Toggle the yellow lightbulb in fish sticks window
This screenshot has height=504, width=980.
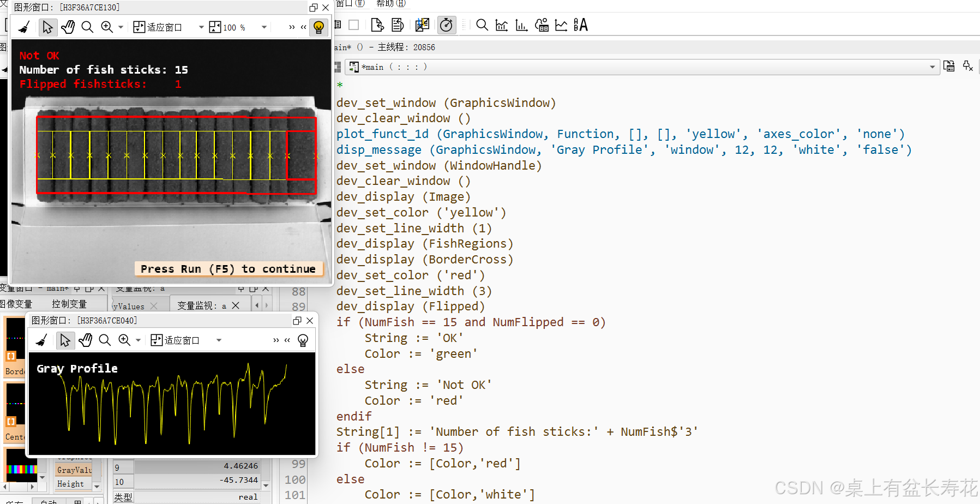(319, 27)
